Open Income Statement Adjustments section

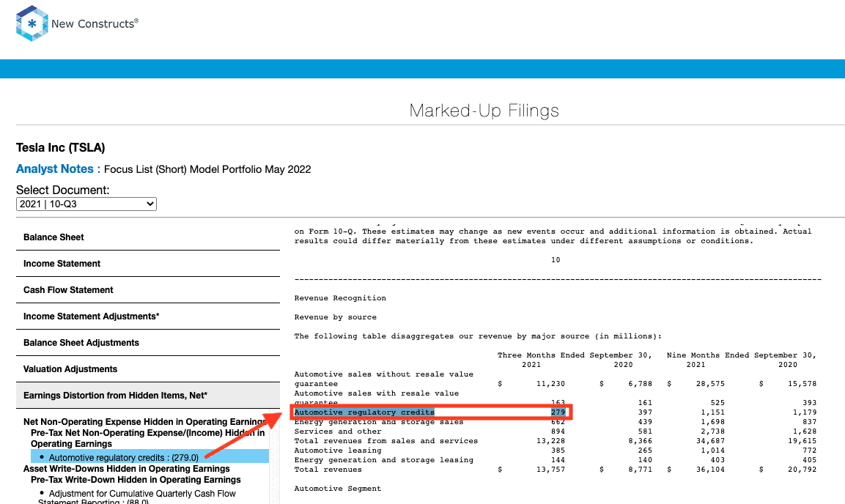pyautogui.click(x=147, y=316)
